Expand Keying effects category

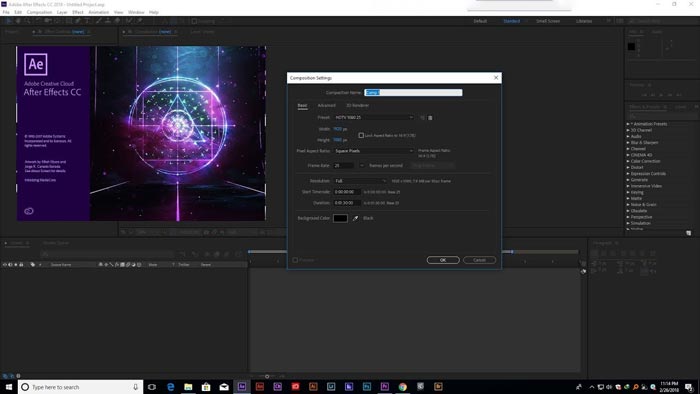(x=628, y=192)
